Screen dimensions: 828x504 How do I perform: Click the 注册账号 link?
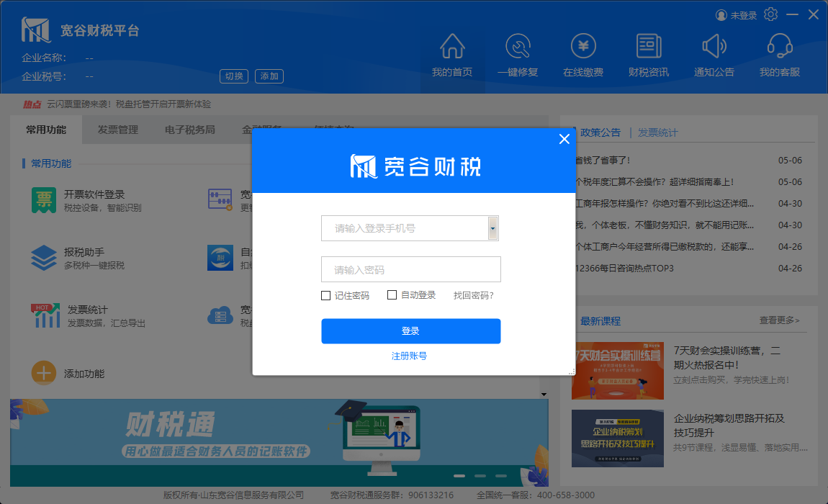click(410, 356)
